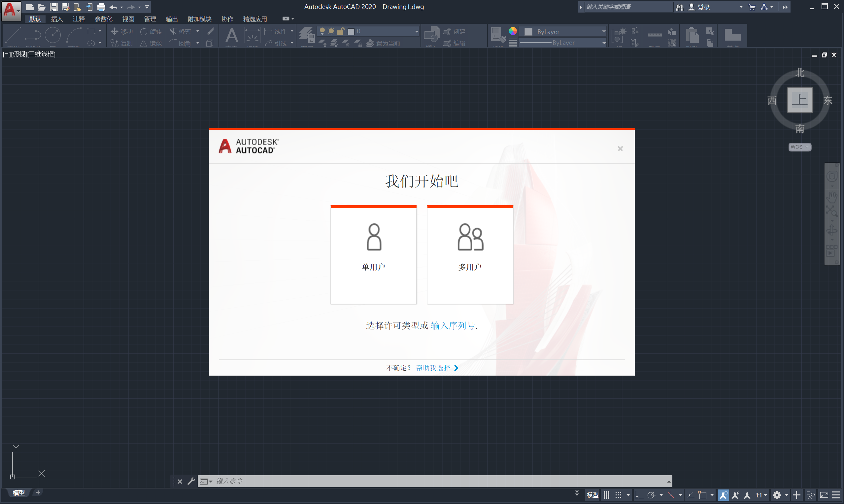Open the 视图 ribbon tab
This screenshot has width=844, height=504.
click(128, 19)
